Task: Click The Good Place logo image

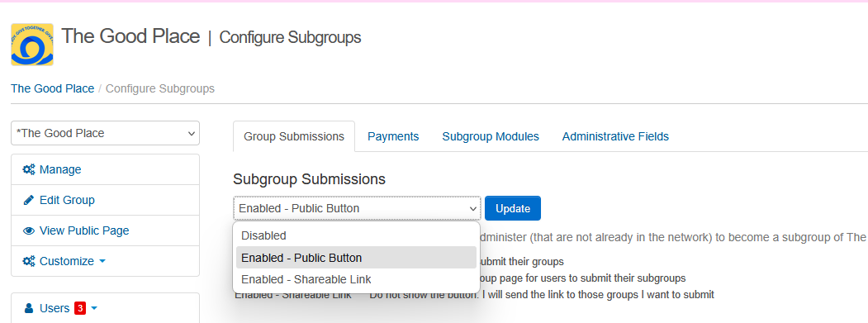Action: tap(32, 45)
